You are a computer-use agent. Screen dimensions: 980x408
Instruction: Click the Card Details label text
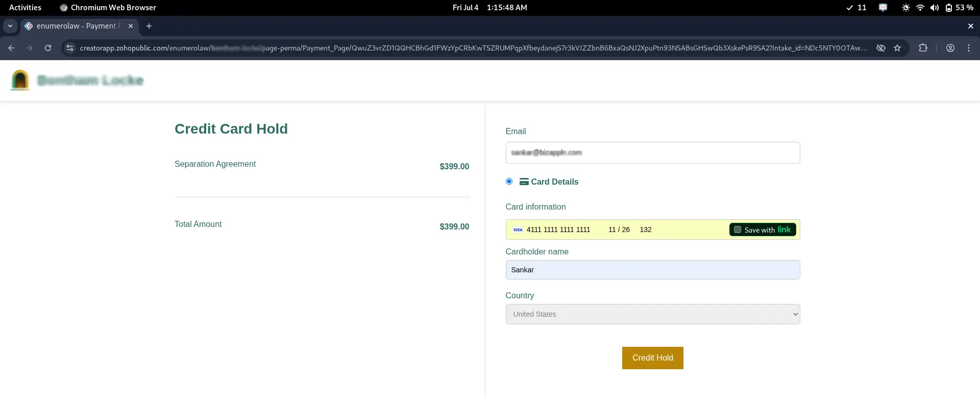pos(555,182)
